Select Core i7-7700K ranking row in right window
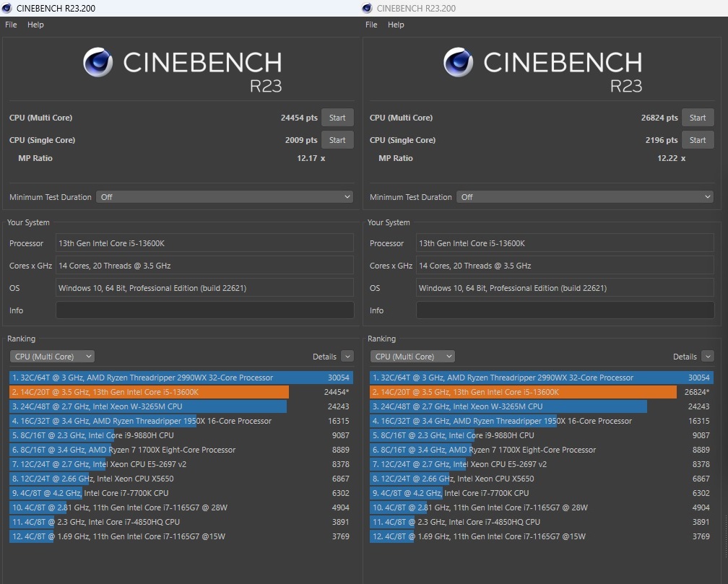This screenshot has height=584, width=728. coord(542,492)
